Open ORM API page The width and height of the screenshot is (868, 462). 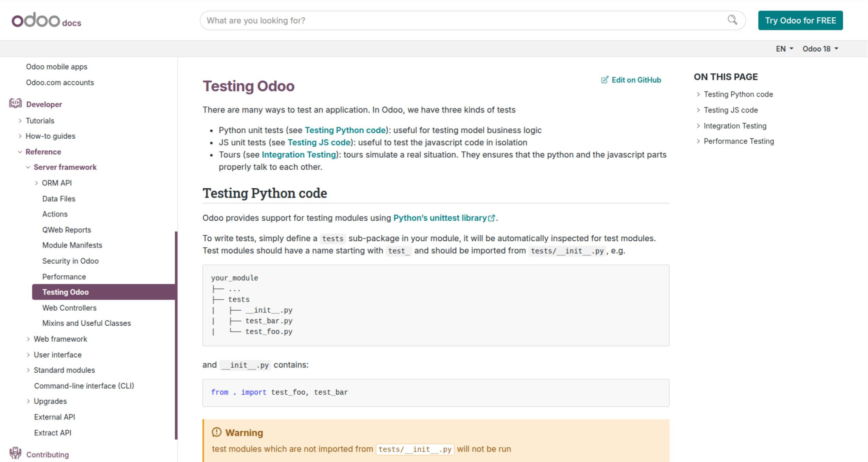[57, 183]
